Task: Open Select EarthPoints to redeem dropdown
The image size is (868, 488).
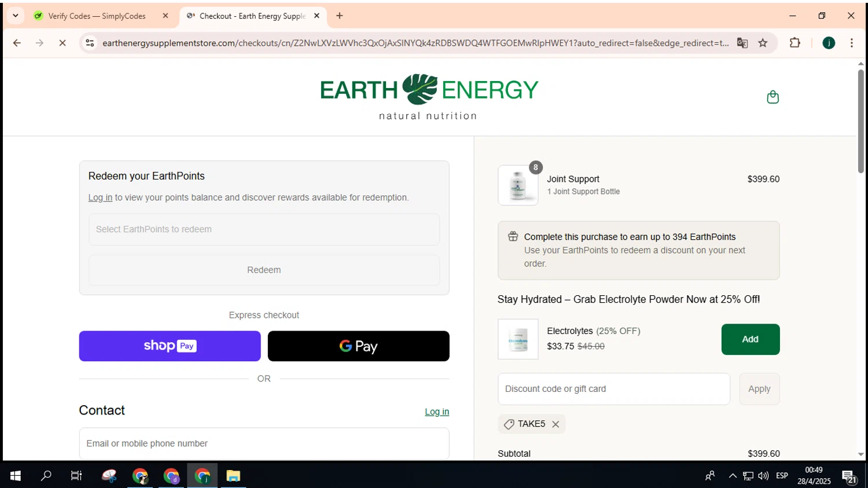Action: (x=264, y=229)
